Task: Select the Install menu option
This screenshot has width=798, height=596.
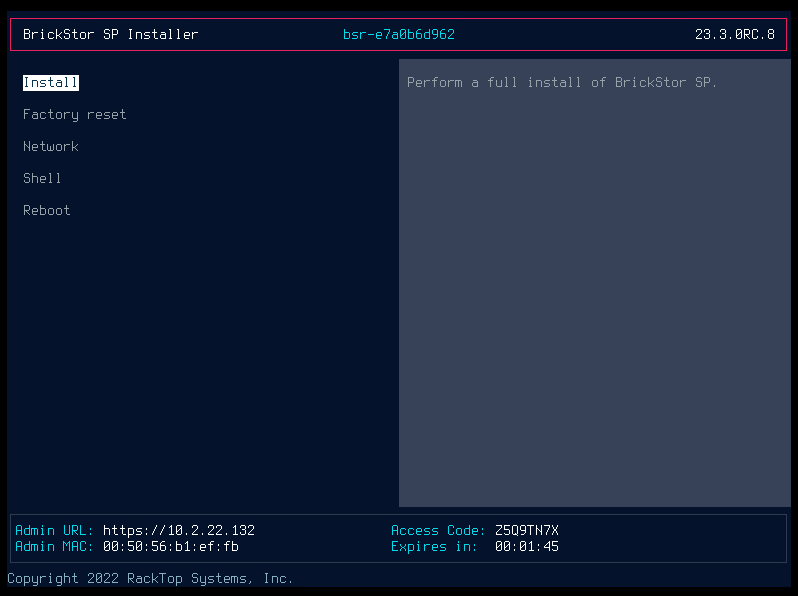Action: coord(51,83)
